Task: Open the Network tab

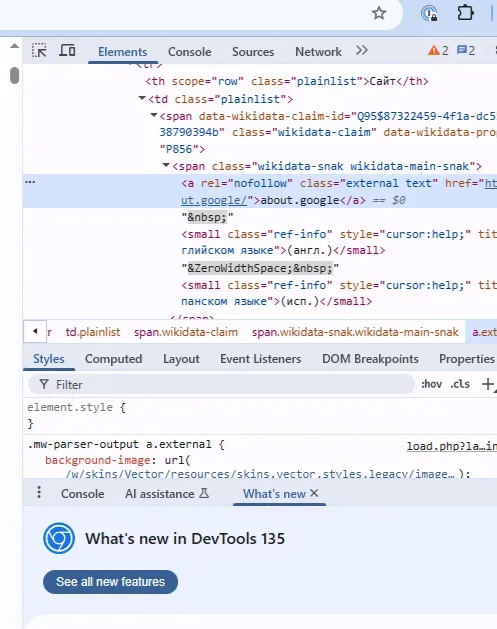Action: tap(318, 52)
